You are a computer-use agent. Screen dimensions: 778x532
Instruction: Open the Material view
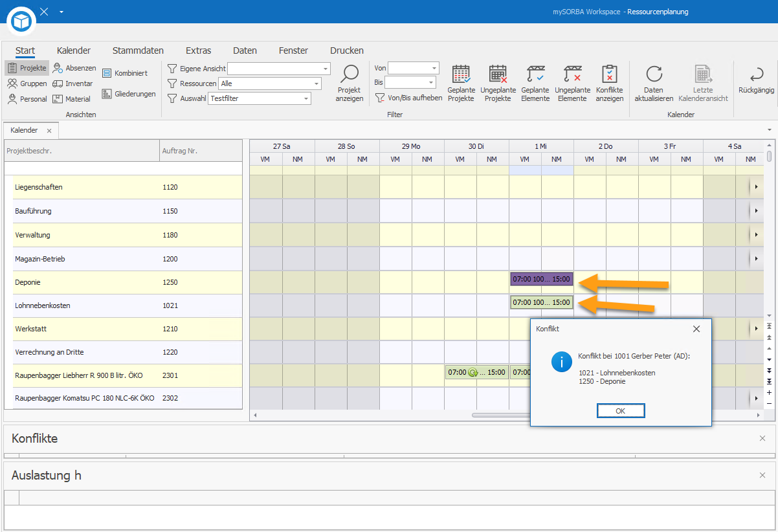pos(72,99)
